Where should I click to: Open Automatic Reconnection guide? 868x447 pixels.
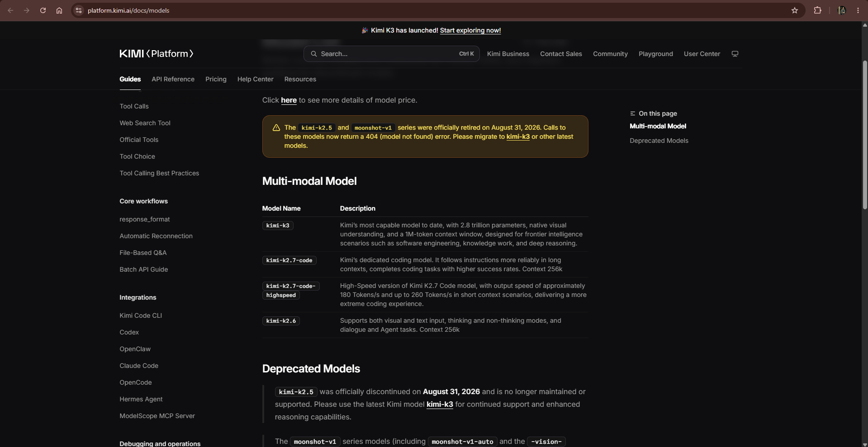(x=156, y=236)
